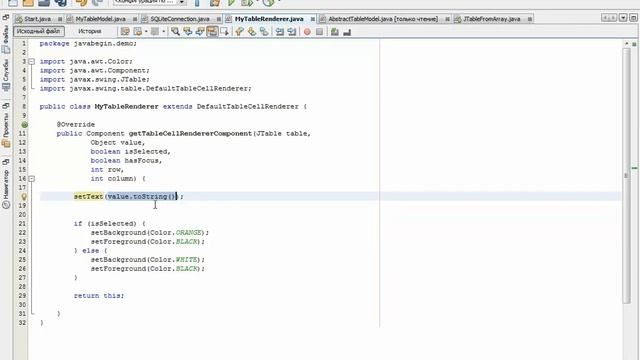Image resolution: width=640 pixels, height=360 pixels.
Task: Collapse the method fold at line 16
Action: pos(32,179)
